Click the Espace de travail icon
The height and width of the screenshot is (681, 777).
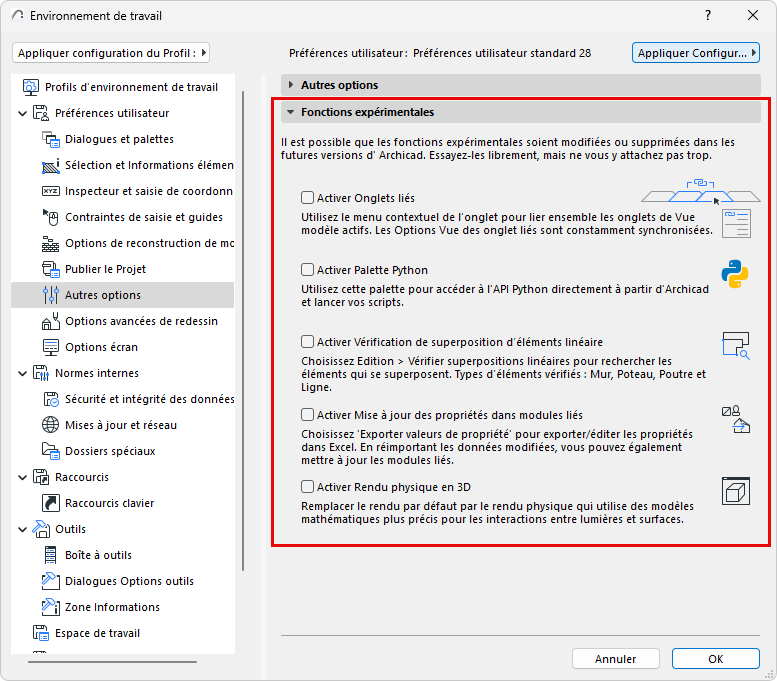click(x=41, y=633)
